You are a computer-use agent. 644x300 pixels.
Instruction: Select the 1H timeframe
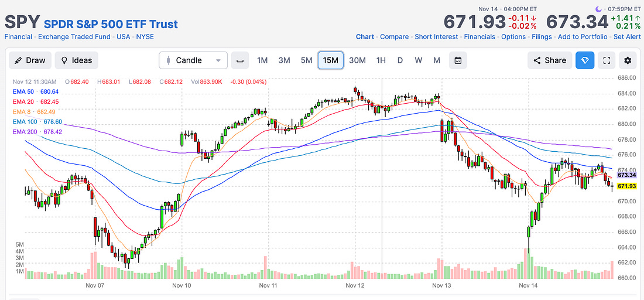(x=381, y=60)
